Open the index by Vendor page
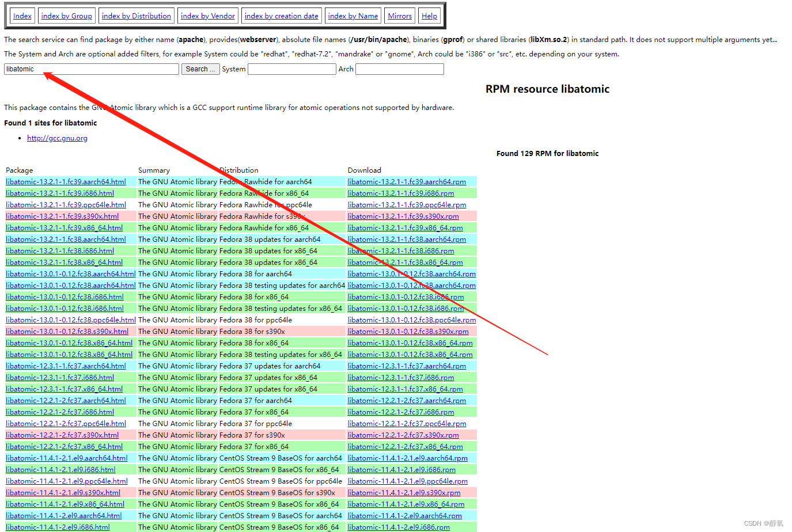Image resolution: width=792 pixels, height=532 pixels. 207,16
